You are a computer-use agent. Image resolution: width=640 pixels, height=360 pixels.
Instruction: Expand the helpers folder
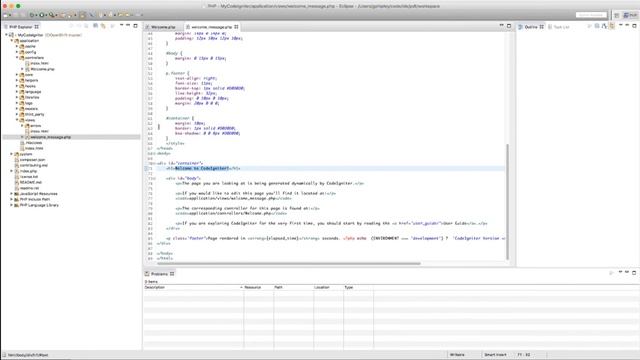click(x=17, y=80)
